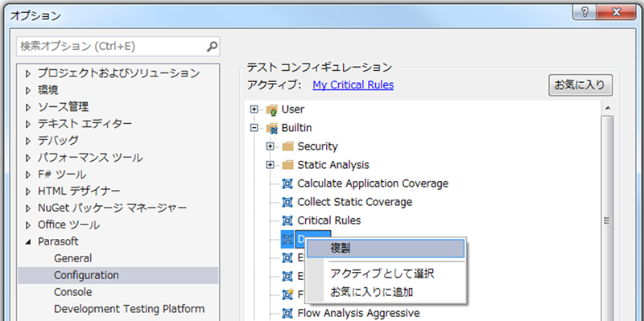This screenshot has width=644, height=321.
Task: Click the Security folder icon
Action: pos(288,146)
